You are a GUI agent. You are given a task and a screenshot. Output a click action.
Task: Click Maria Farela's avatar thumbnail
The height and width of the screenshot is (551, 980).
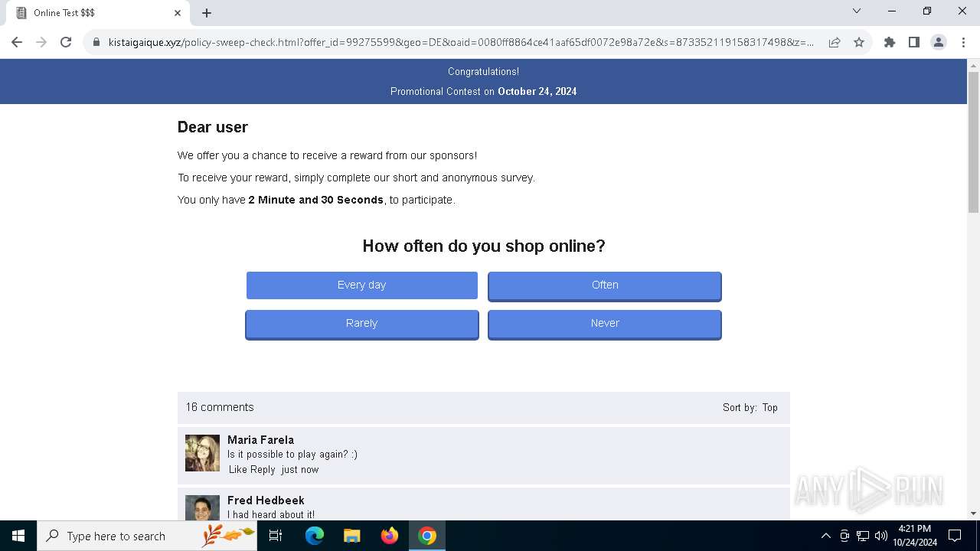202,453
